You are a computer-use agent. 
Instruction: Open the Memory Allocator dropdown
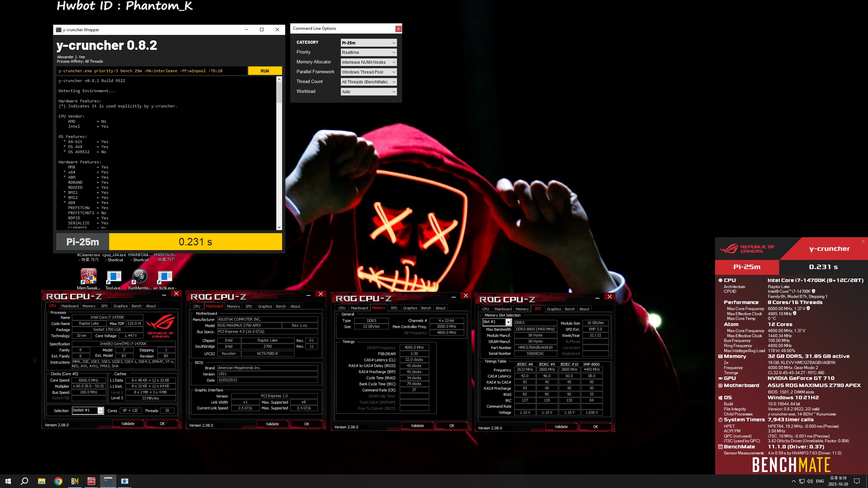coord(369,62)
